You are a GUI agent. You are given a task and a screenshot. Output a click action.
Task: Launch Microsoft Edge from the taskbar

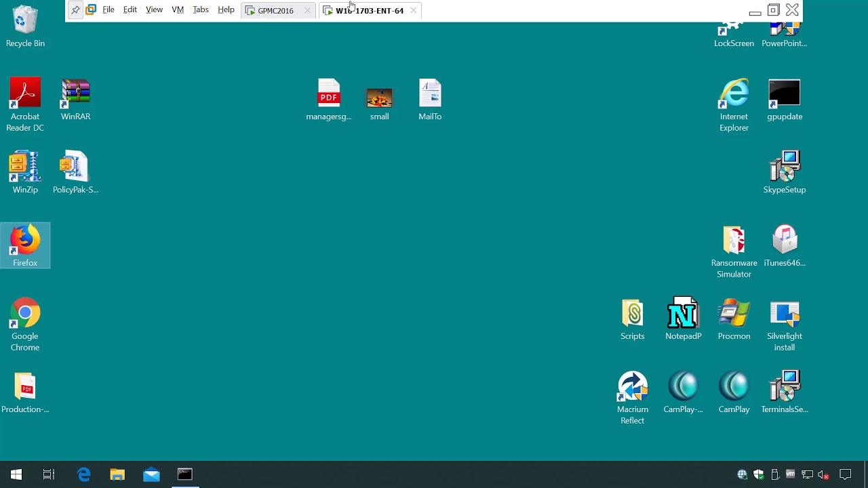(x=84, y=474)
